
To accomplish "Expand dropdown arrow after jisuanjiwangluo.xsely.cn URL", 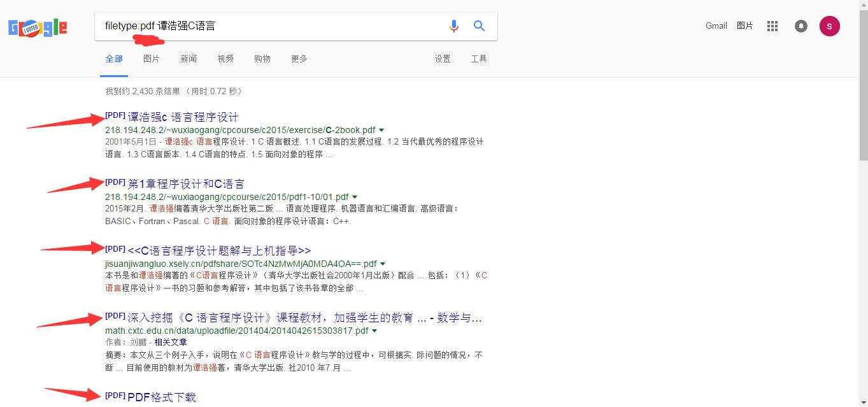I will (x=383, y=264).
